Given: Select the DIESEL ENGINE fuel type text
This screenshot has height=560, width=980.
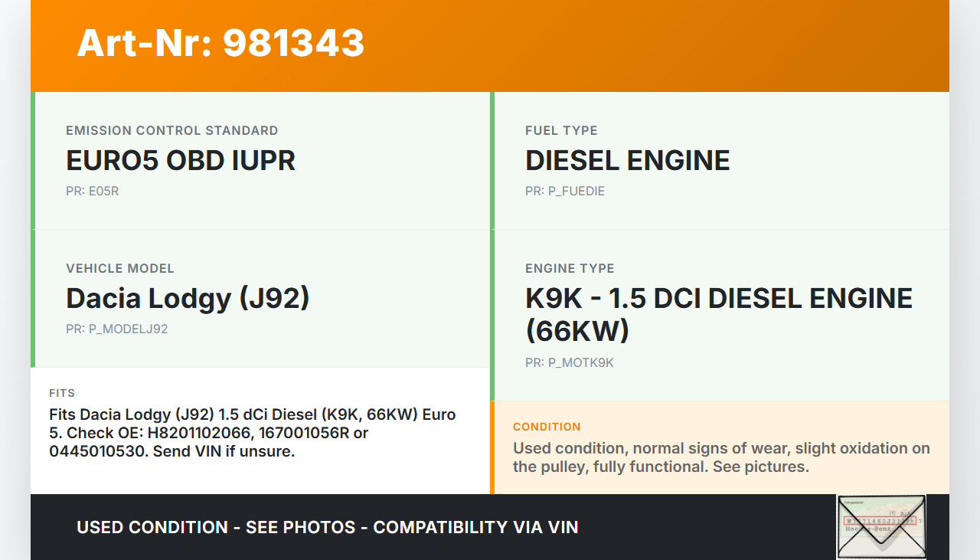Looking at the screenshot, I should click(x=627, y=160).
